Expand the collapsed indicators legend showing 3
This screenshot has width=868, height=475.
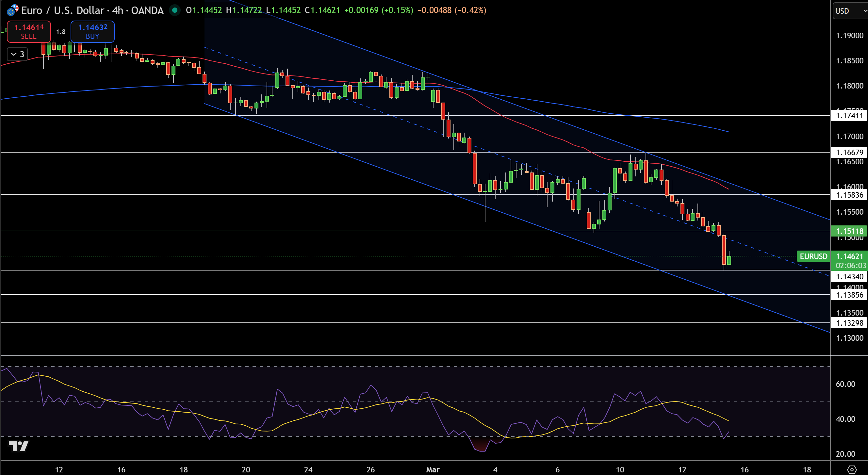pyautogui.click(x=17, y=54)
